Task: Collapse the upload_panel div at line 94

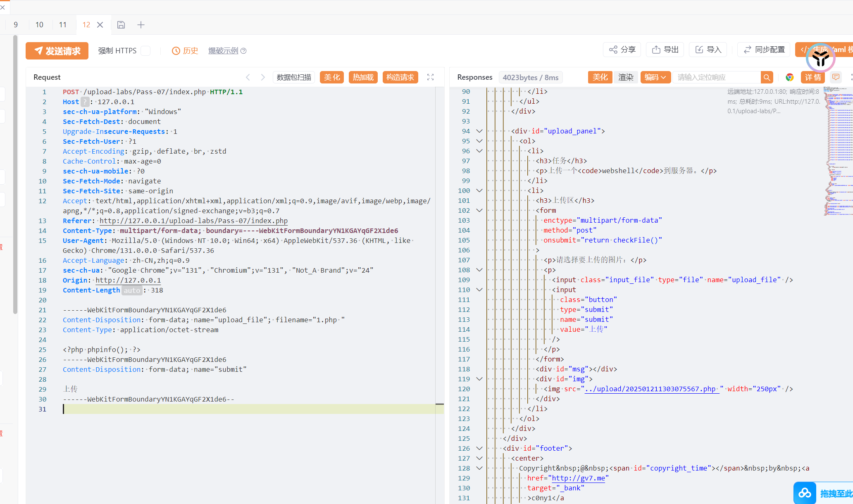Action: point(479,131)
